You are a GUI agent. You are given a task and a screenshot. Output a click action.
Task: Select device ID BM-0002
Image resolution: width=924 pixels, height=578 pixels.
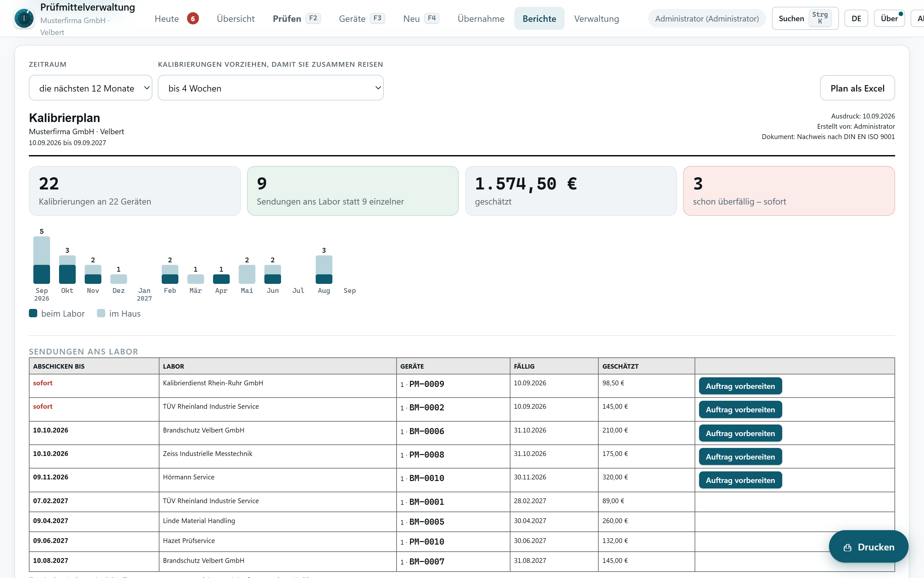click(x=426, y=407)
